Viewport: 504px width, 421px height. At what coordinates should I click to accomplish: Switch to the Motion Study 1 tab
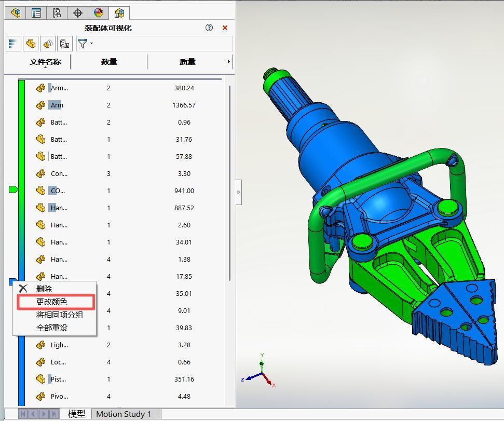124,414
